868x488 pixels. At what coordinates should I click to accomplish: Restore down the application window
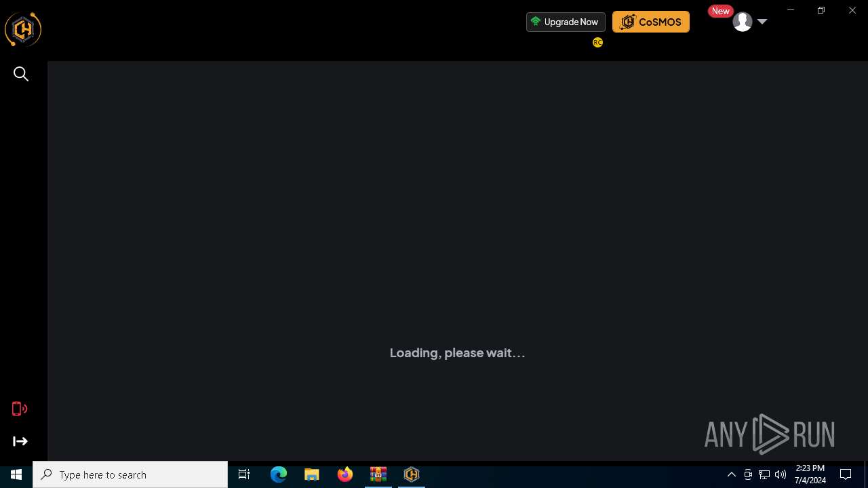click(821, 10)
